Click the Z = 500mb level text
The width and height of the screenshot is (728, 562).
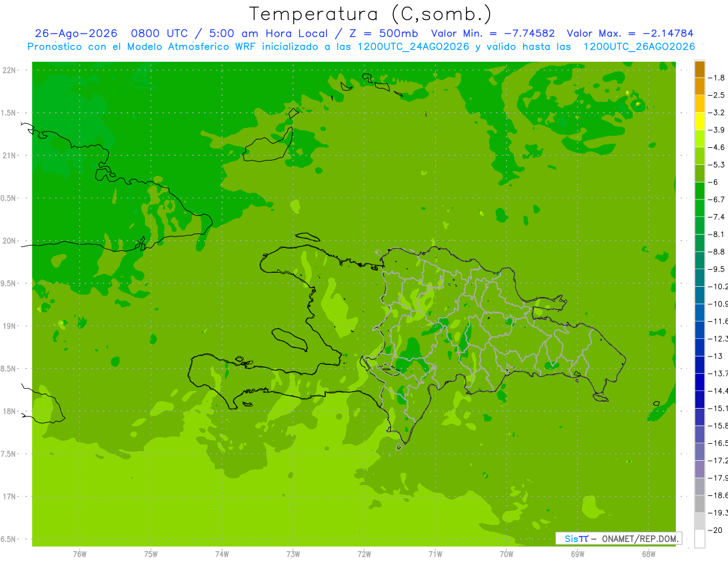383,33
